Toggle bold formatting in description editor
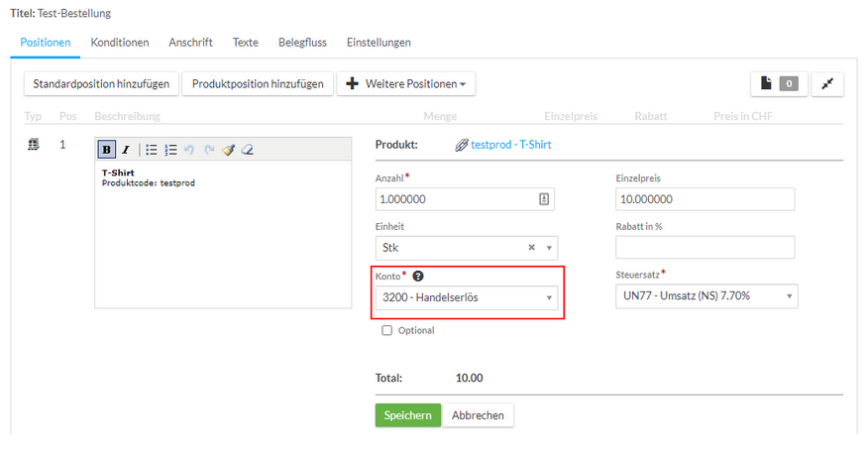 106,150
